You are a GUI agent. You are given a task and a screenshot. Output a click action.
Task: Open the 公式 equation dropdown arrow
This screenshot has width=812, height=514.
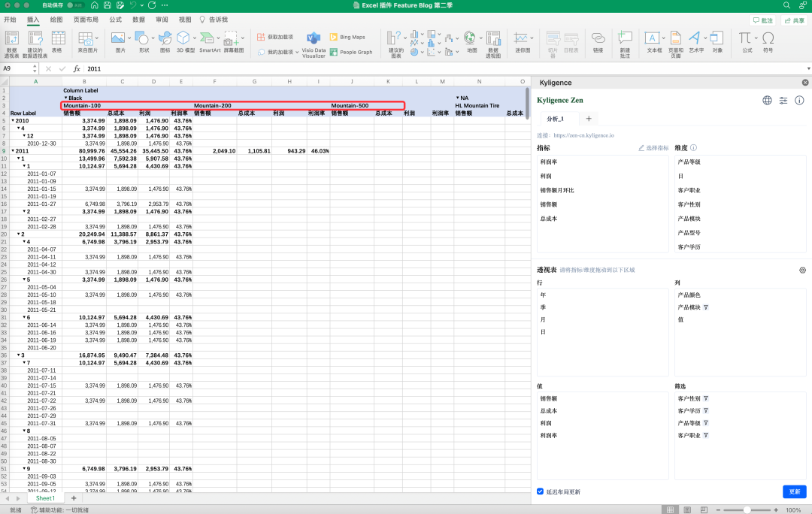pyautogui.click(x=756, y=38)
